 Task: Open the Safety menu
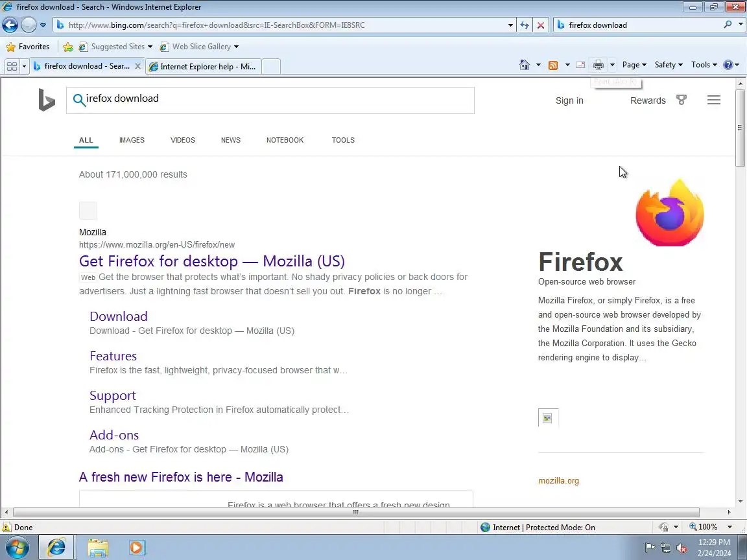coord(669,65)
